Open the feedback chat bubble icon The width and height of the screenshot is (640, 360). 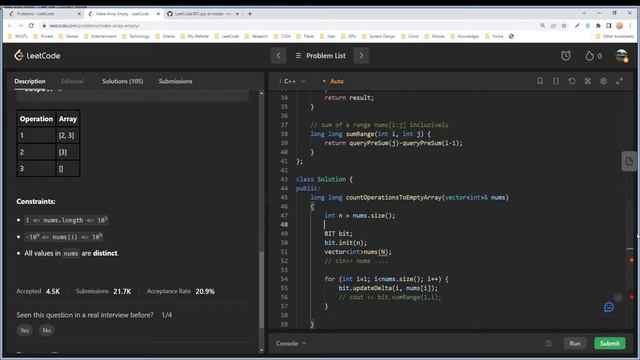(x=609, y=307)
